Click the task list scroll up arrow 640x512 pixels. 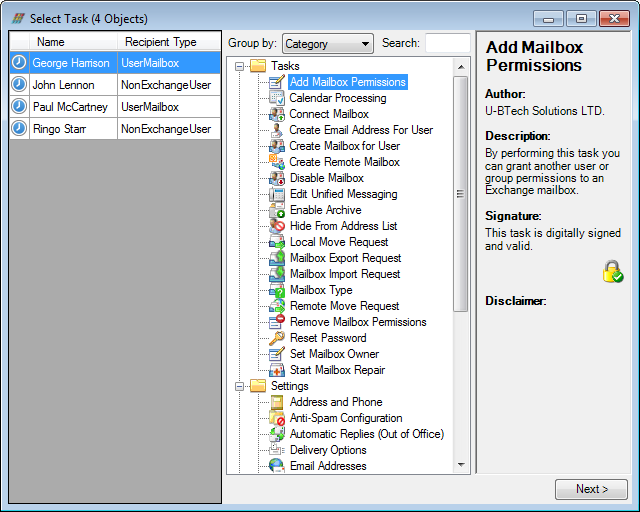[461, 67]
